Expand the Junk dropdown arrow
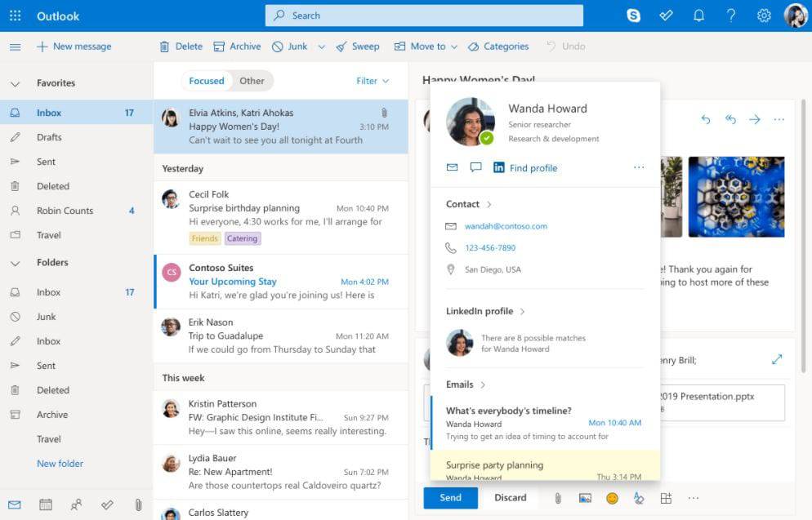 (320, 47)
